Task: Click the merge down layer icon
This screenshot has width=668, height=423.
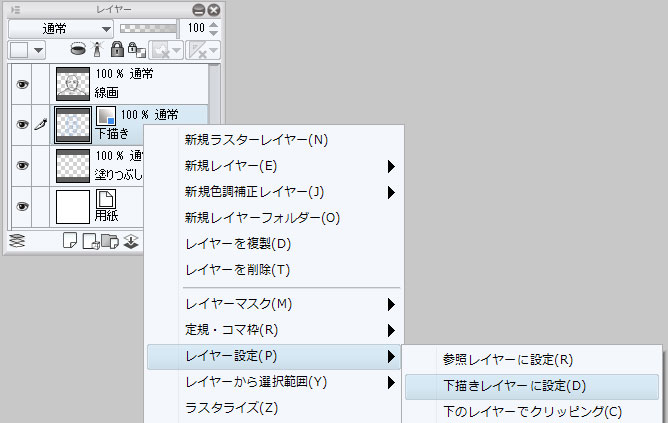Action: pos(131,242)
